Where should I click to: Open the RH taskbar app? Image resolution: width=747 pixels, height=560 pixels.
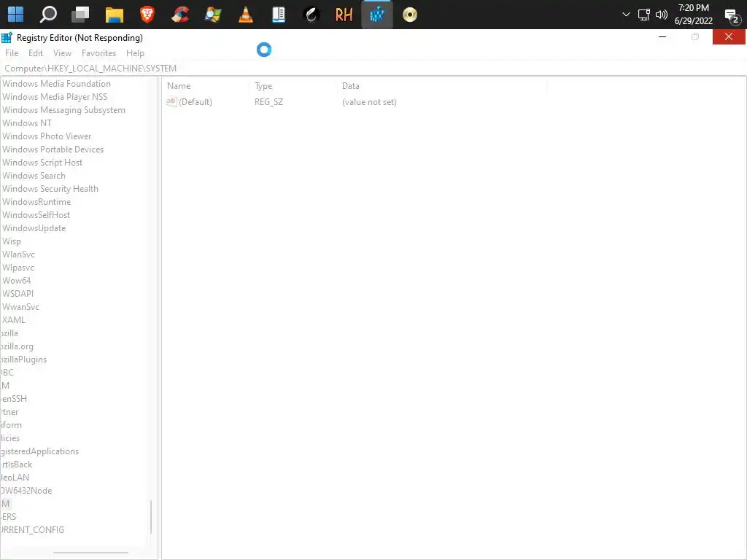click(344, 15)
